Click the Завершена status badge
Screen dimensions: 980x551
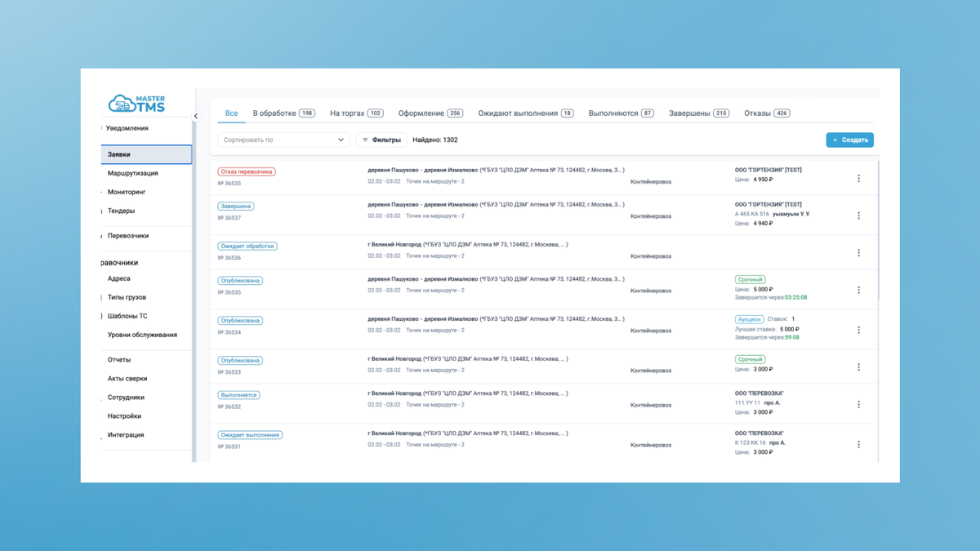pos(236,207)
